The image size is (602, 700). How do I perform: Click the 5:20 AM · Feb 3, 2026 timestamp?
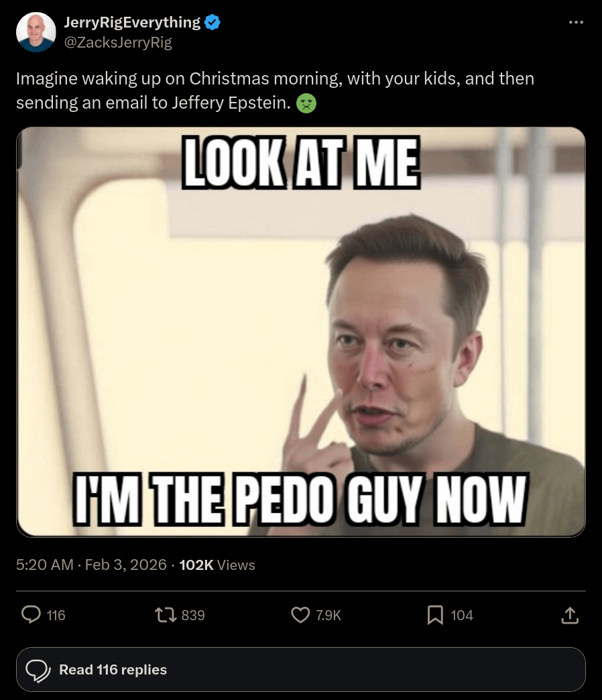[x=91, y=565]
